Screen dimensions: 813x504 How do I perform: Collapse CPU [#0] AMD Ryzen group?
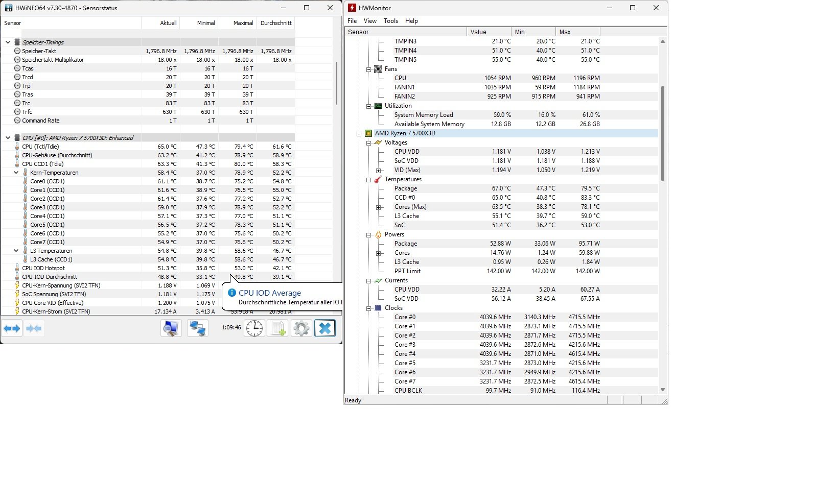8,138
